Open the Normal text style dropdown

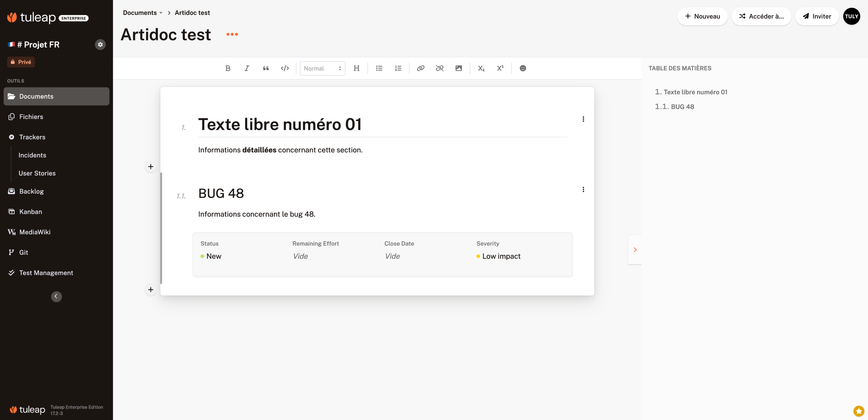tap(322, 68)
